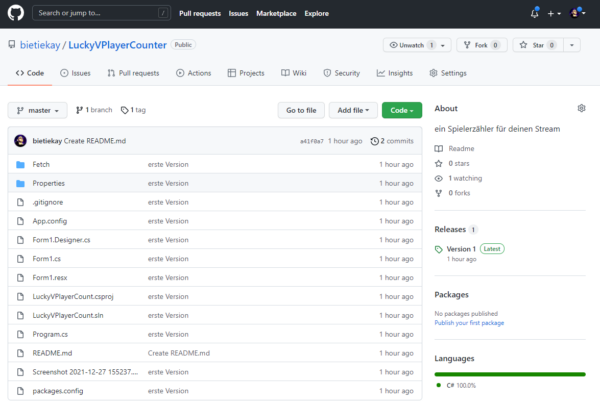Click the Fetch folder icon
This screenshot has height=405, width=600.
(21, 165)
